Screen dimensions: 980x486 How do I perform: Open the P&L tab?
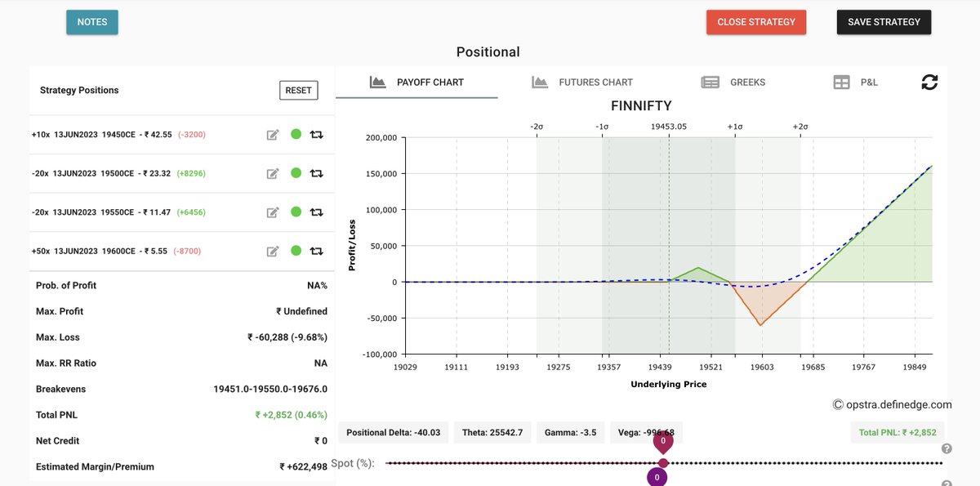(856, 82)
